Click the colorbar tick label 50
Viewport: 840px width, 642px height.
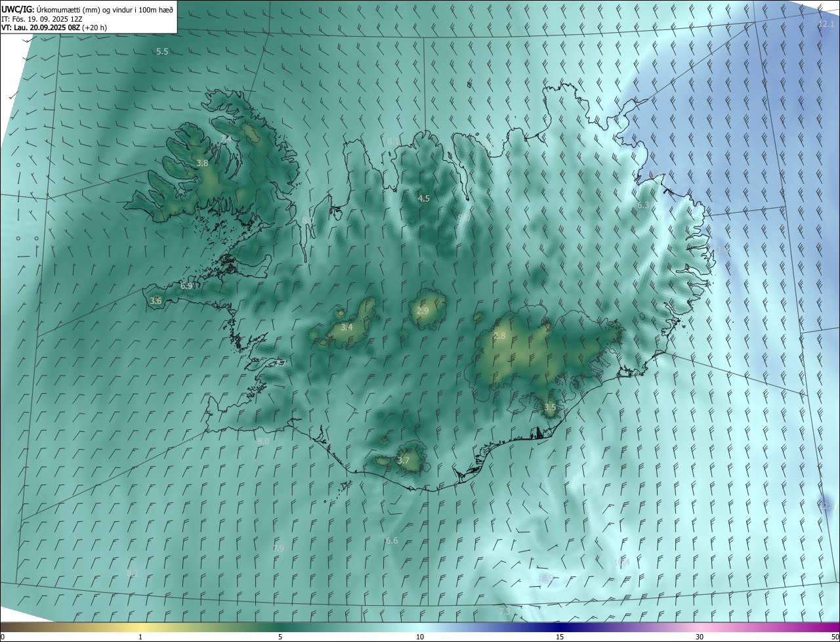[x=835, y=637]
